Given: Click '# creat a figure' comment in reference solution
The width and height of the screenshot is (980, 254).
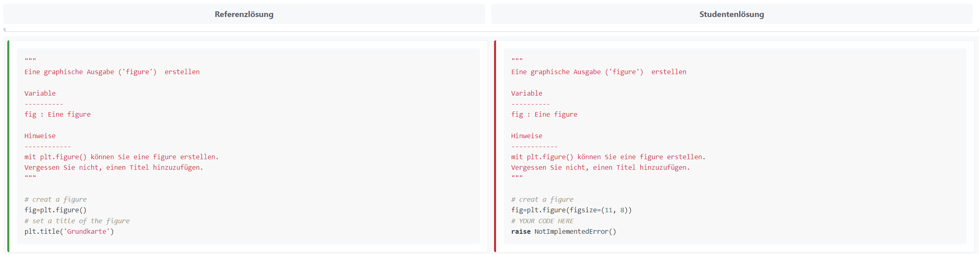Looking at the screenshot, I should click(x=55, y=199).
